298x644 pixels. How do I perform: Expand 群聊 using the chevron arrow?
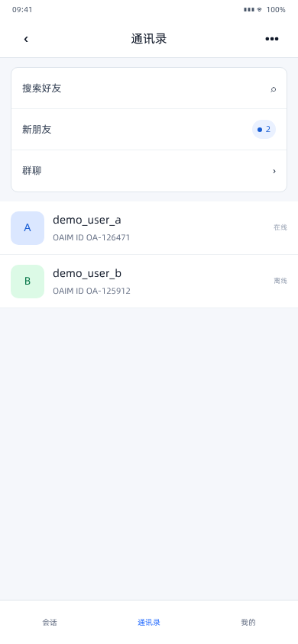pos(274,171)
